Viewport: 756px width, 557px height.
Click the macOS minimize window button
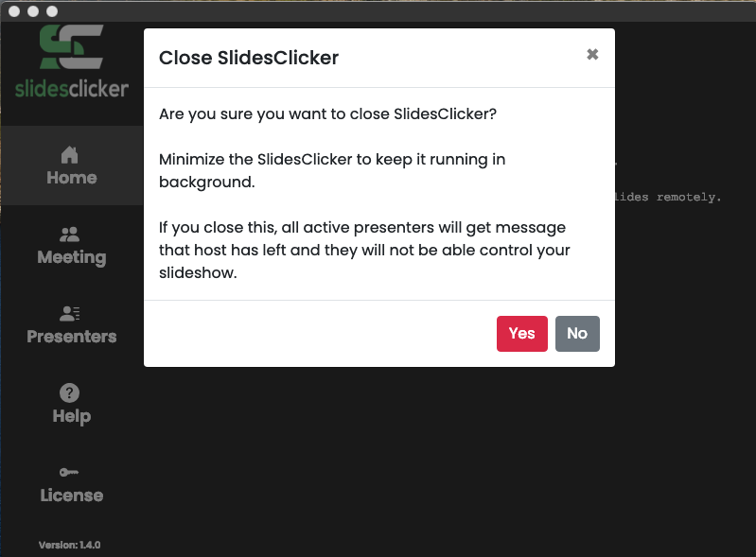tap(33, 11)
